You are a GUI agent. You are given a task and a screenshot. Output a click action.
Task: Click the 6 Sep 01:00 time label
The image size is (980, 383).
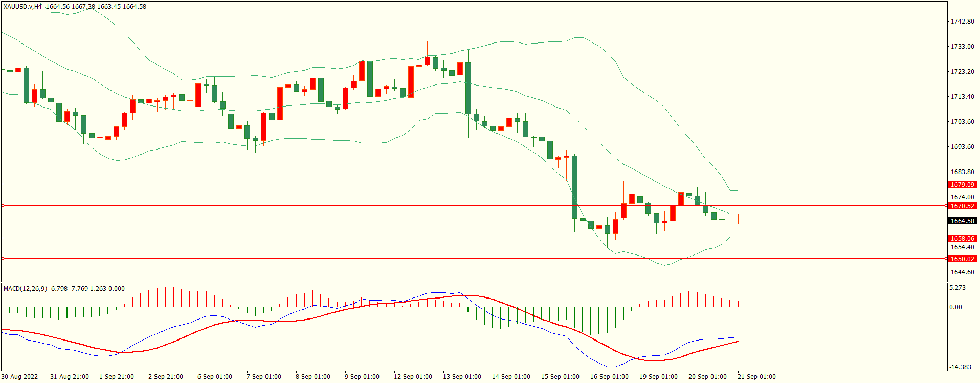coord(215,377)
